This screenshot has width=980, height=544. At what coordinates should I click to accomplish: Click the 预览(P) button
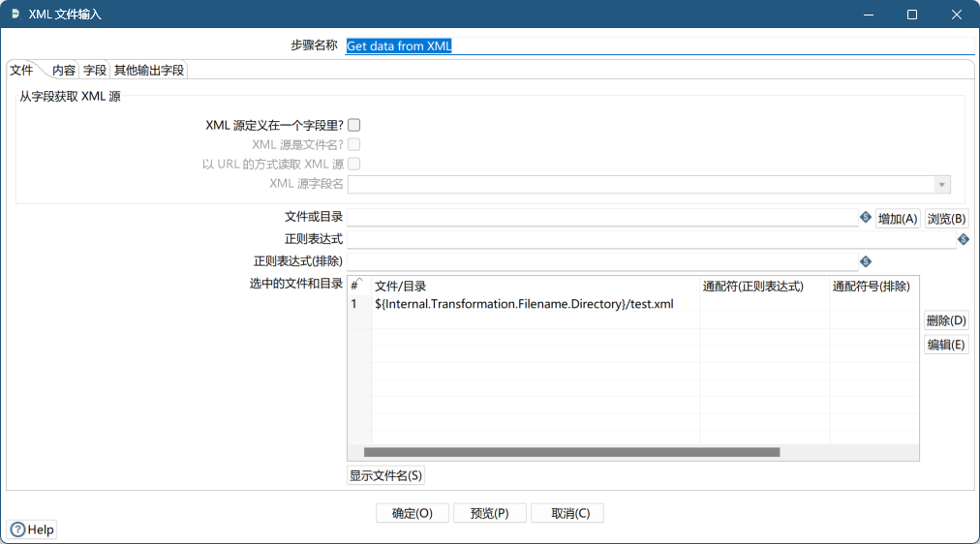pos(489,513)
